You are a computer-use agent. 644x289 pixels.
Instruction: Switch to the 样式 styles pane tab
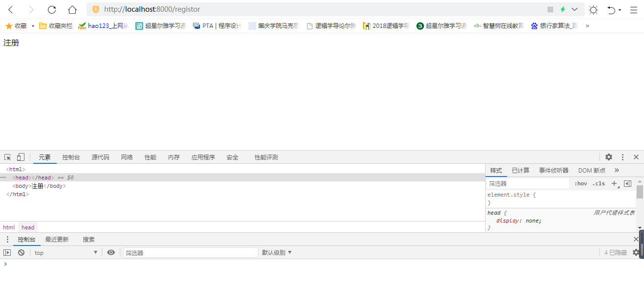[496, 170]
